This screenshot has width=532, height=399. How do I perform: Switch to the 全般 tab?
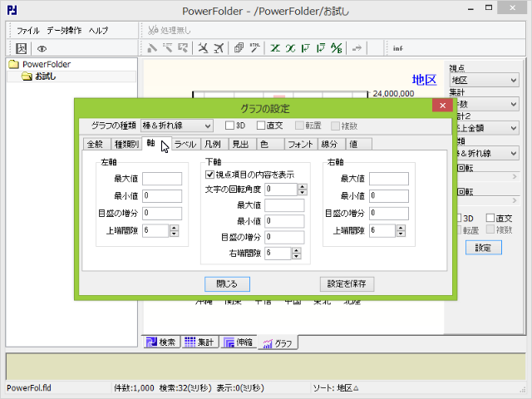96,144
